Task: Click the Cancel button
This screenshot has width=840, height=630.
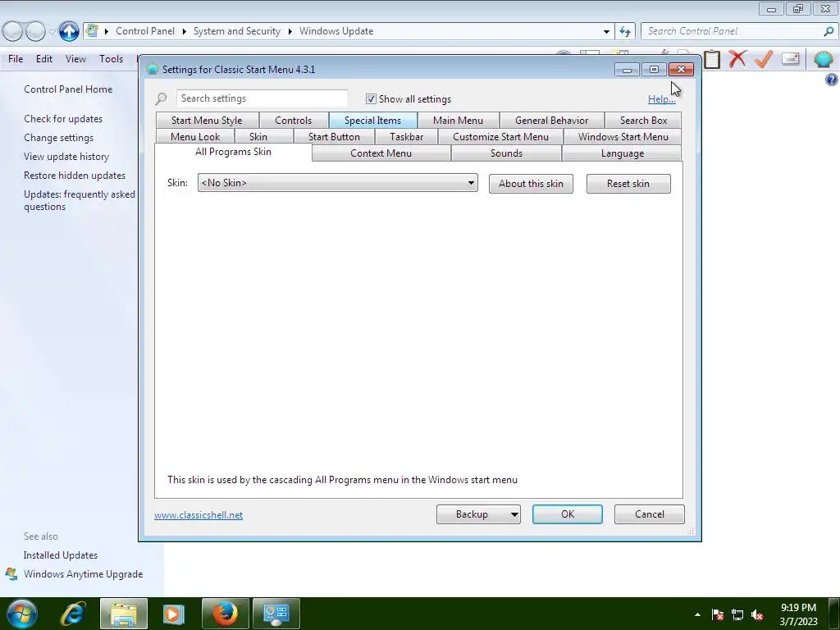Action: 650,514
